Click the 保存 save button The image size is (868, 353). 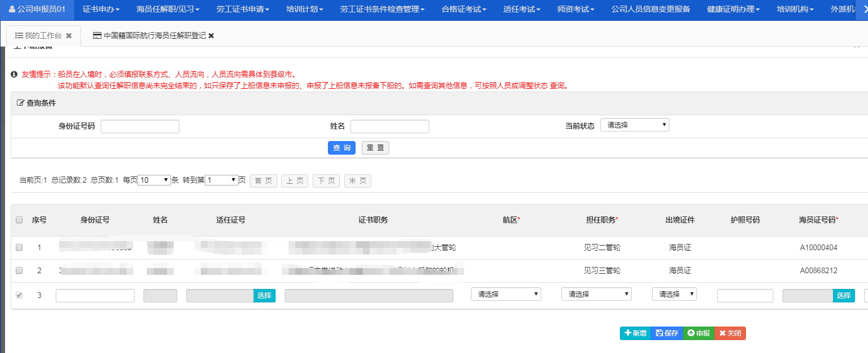coord(667,333)
